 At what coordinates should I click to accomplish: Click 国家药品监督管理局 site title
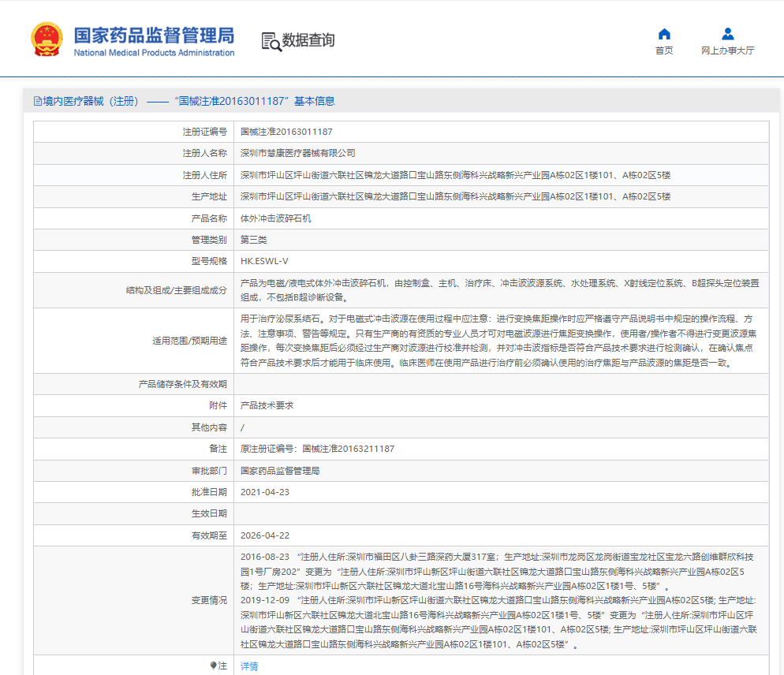[154, 35]
